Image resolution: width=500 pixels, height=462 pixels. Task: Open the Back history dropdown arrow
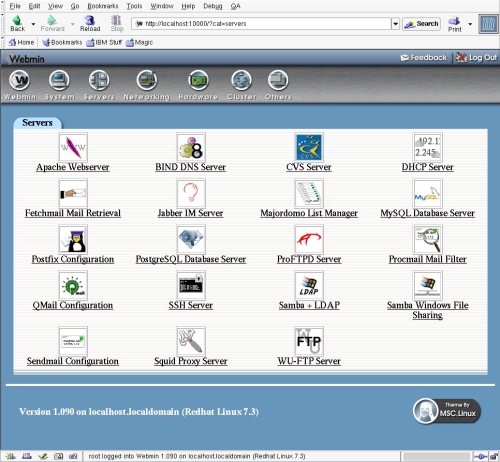[33, 24]
